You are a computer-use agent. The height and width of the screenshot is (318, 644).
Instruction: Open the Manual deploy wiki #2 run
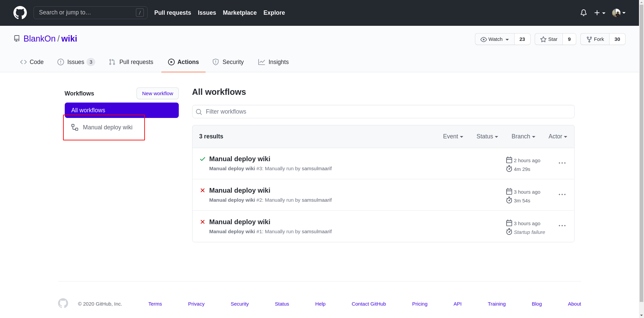coord(240,190)
